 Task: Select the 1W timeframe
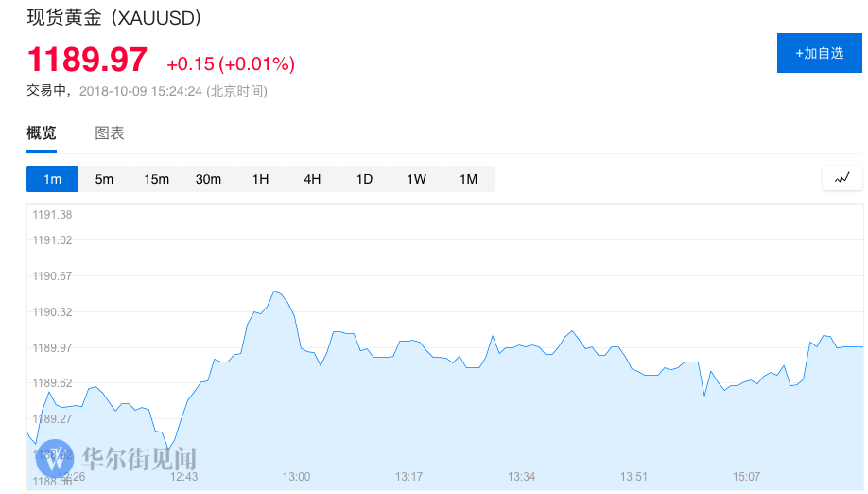416,179
